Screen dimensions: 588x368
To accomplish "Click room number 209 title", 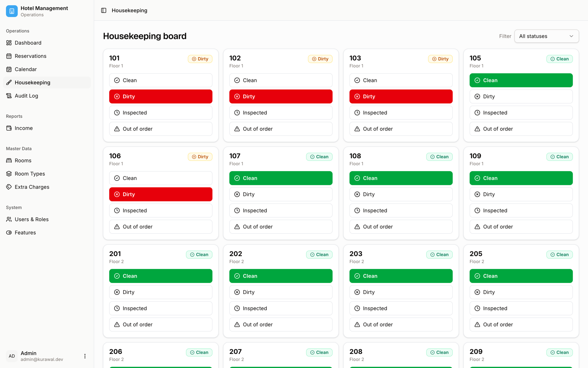I will click(476, 352).
